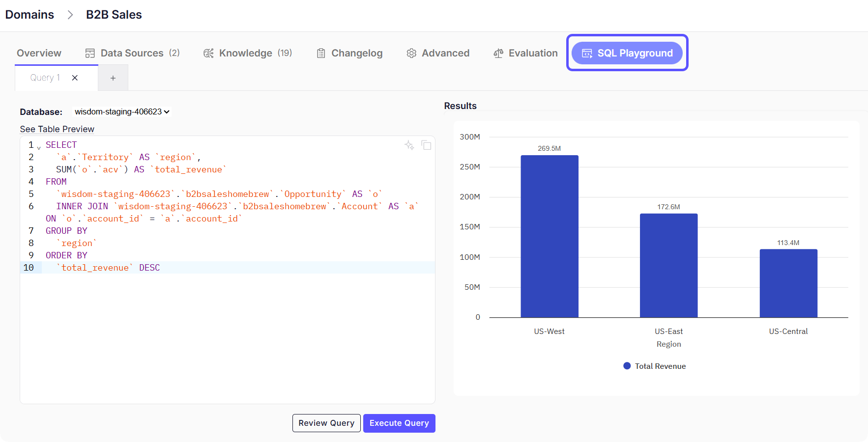Click the Database: label

click(41, 112)
